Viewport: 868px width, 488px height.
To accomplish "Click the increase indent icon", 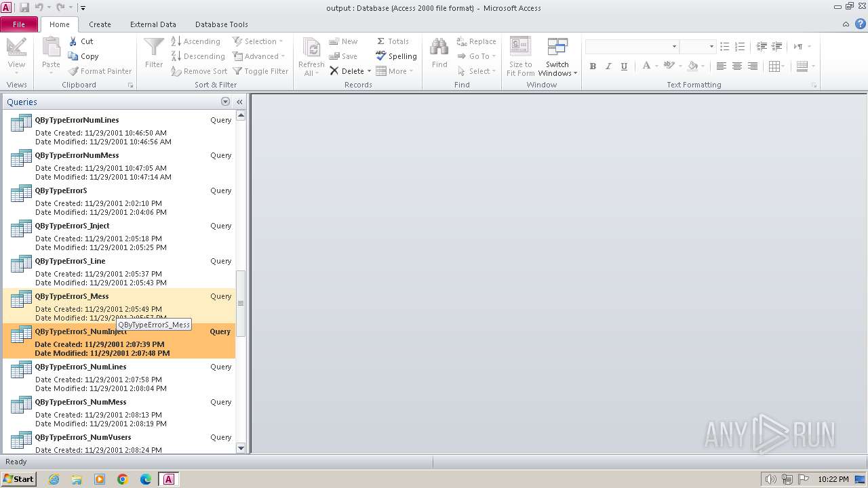I will 777,46.
